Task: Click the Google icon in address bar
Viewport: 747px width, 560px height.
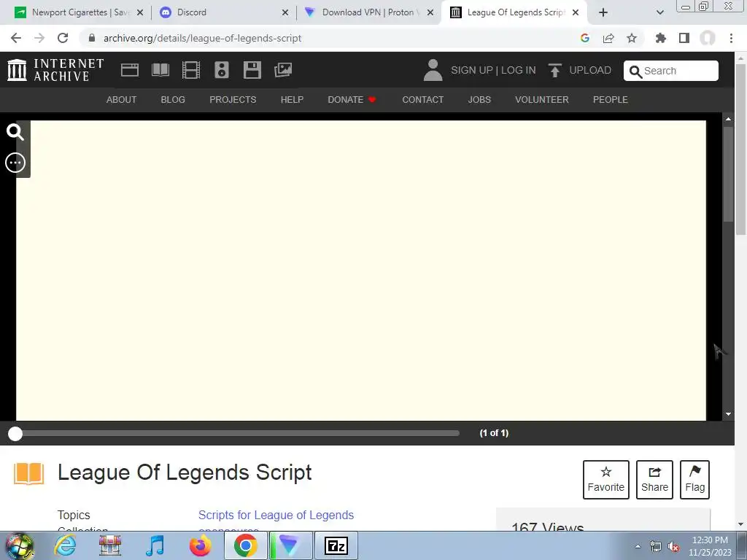Action: coord(585,38)
